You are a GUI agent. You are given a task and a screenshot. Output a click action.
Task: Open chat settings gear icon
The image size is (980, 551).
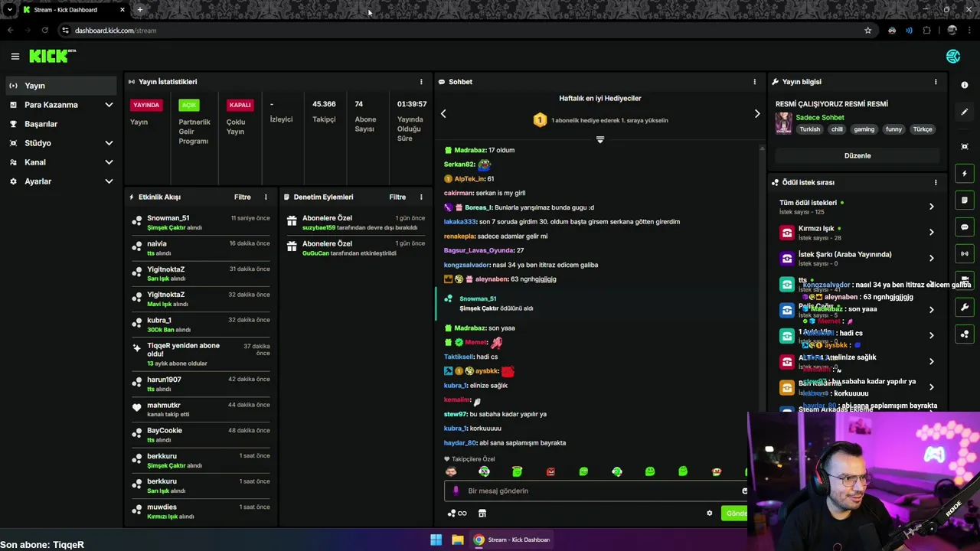pyautogui.click(x=709, y=514)
